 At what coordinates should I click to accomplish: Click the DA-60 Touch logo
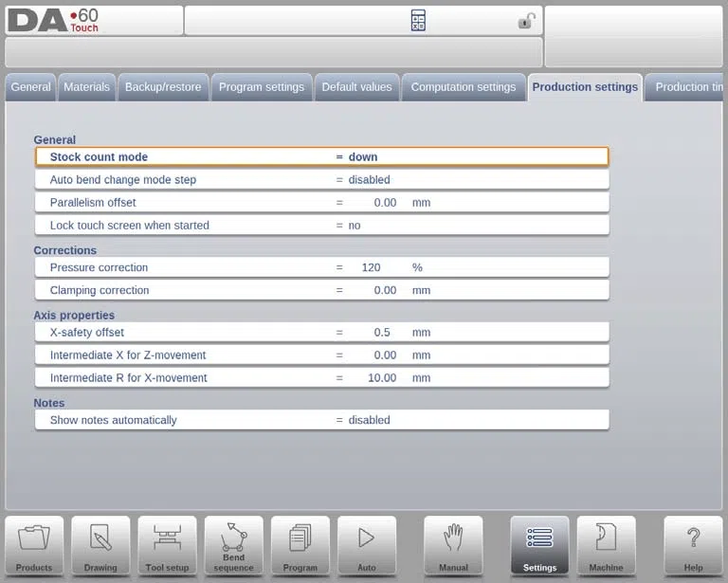pos(53,21)
